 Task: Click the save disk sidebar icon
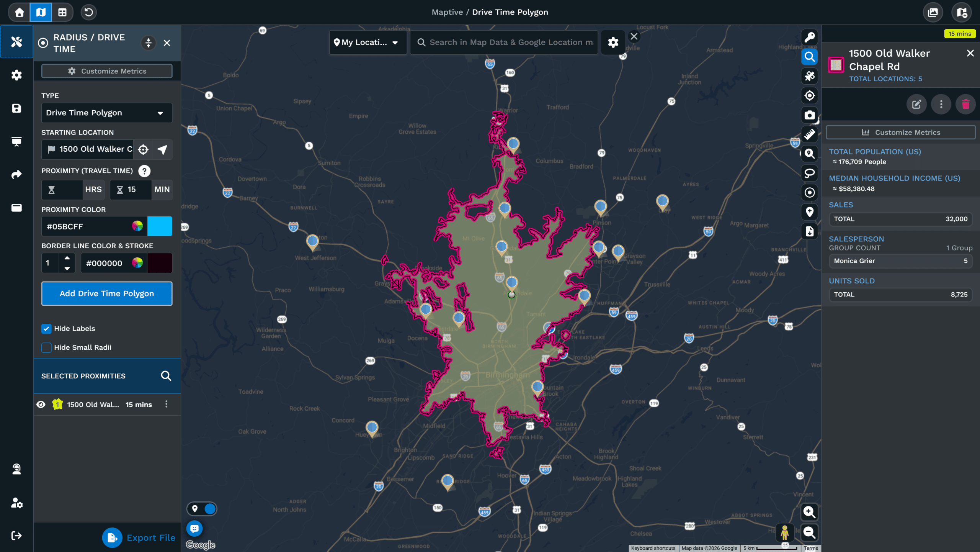[16, 108]
